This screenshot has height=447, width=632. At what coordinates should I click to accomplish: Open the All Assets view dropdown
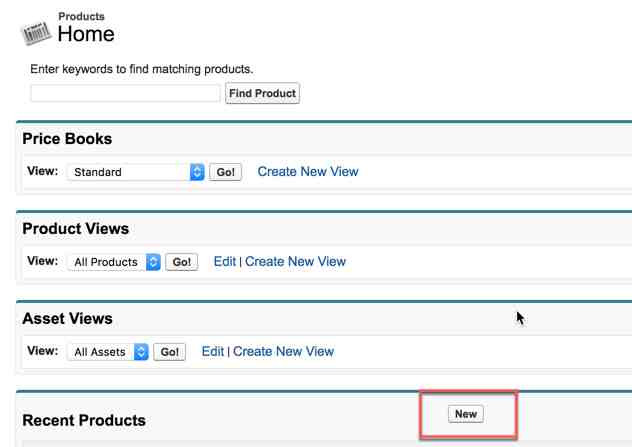(x=109, y=352)
